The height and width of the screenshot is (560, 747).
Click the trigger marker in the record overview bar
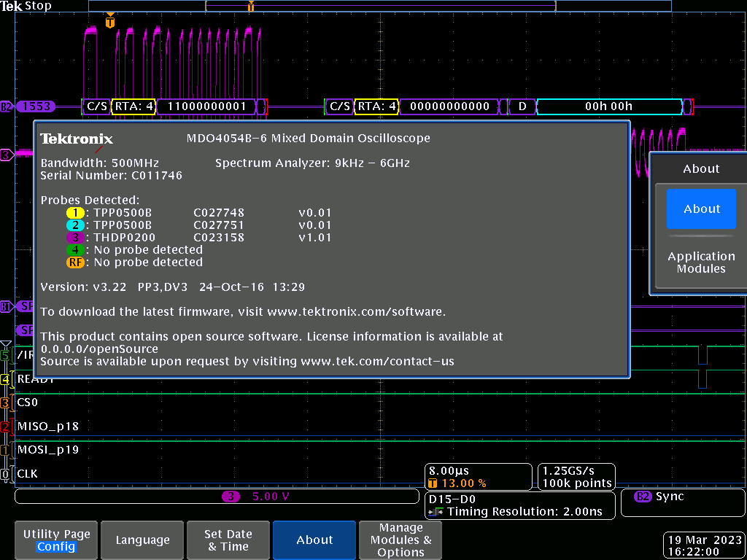tap(251, 6)
